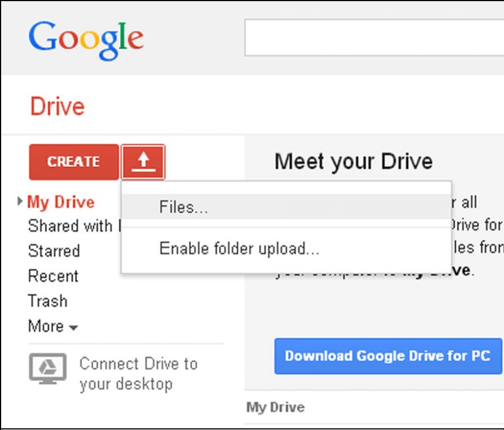Click the red Drive heading
The height and width of the screenshot is (430, 504).
(57, 107)
